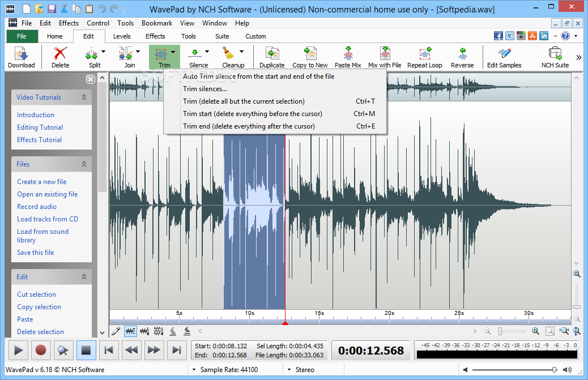Click the Cut selection link
Screen dimensions: 588x380
coord(36,294)
